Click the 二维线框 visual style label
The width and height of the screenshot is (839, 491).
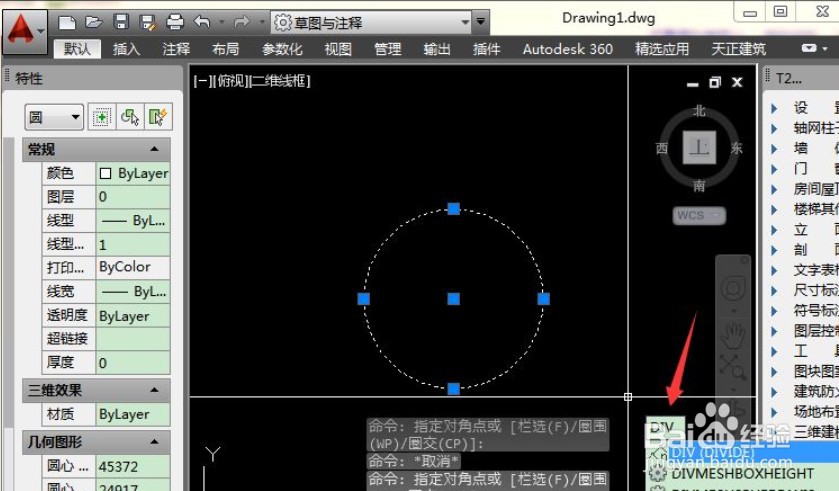tap(279, 81)
